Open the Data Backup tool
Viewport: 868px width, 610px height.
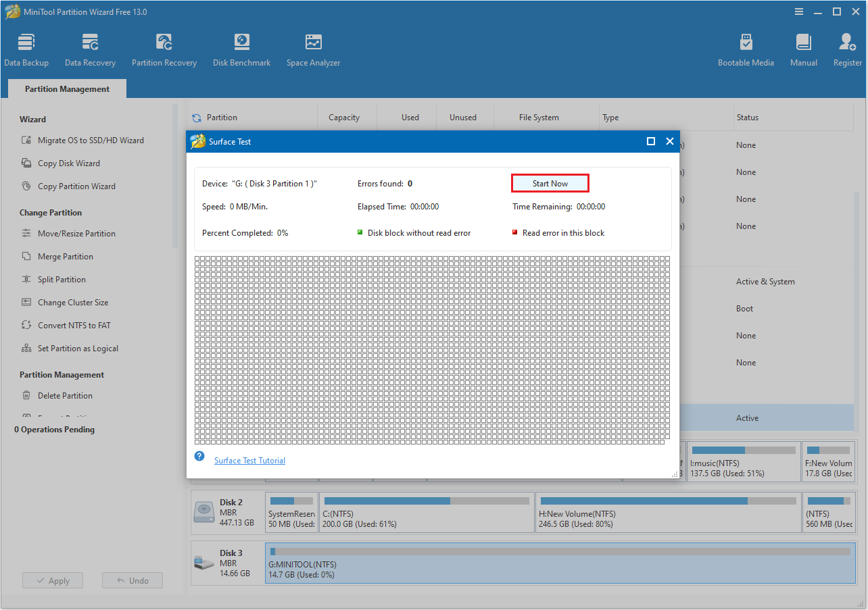pos(26,47)
